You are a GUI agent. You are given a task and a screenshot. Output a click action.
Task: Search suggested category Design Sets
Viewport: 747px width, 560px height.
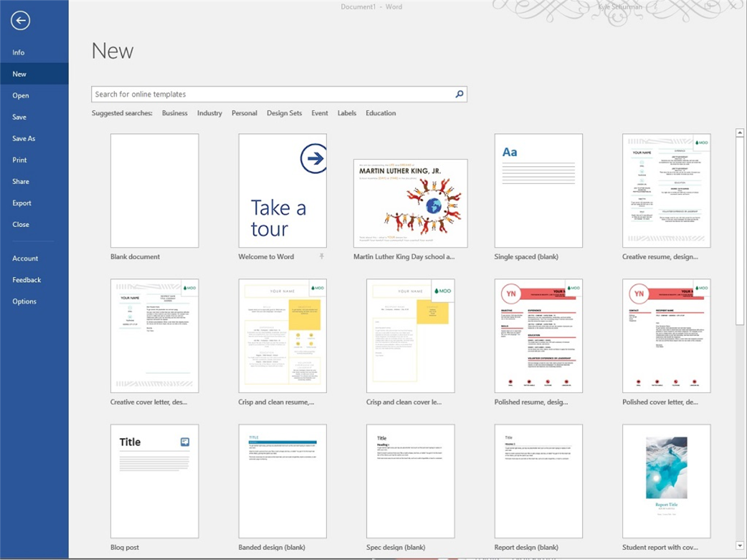284,113
